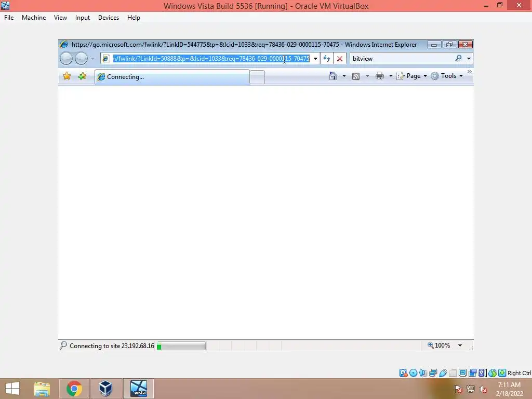Click the Vista VM taskbar button
This screenshot has width=532, height=399.
138,389
